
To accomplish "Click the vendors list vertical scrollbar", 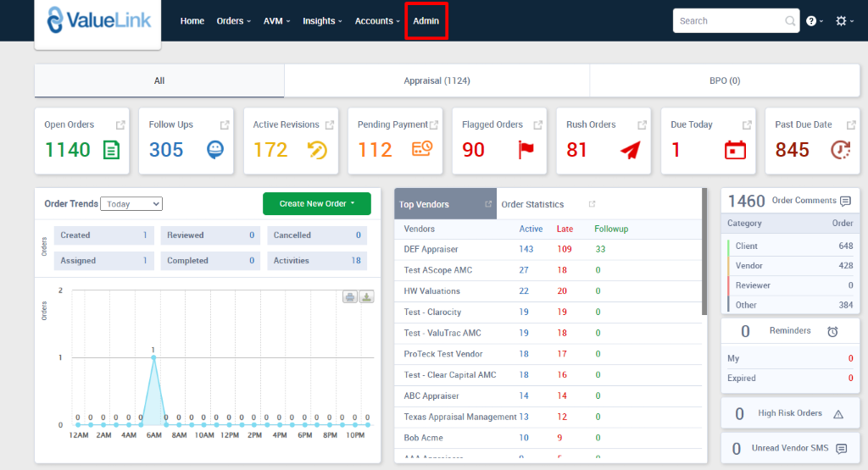I will click(704, 252).
